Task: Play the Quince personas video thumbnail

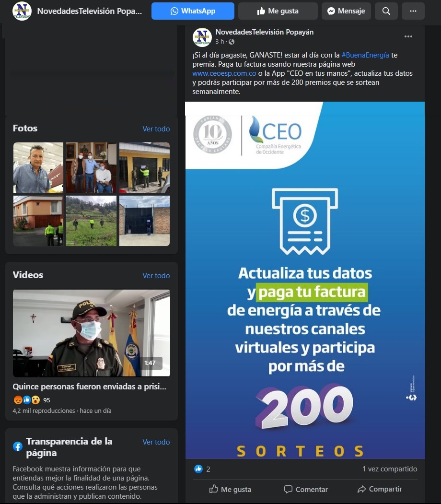Action: pos(92,333)
